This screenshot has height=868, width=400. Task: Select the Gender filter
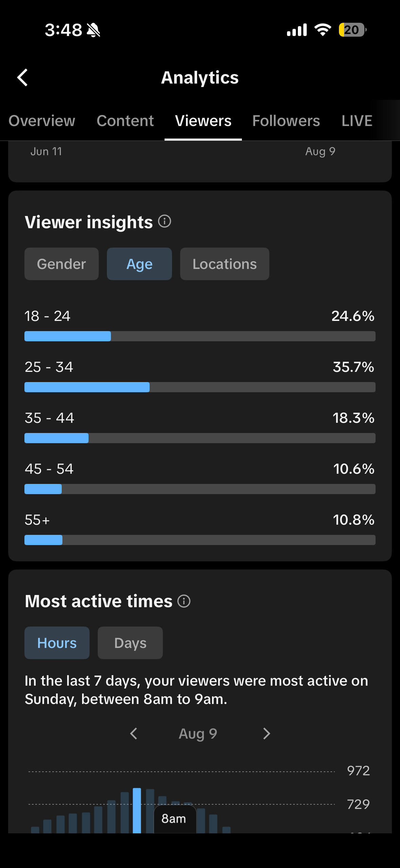tap(61, 264)
